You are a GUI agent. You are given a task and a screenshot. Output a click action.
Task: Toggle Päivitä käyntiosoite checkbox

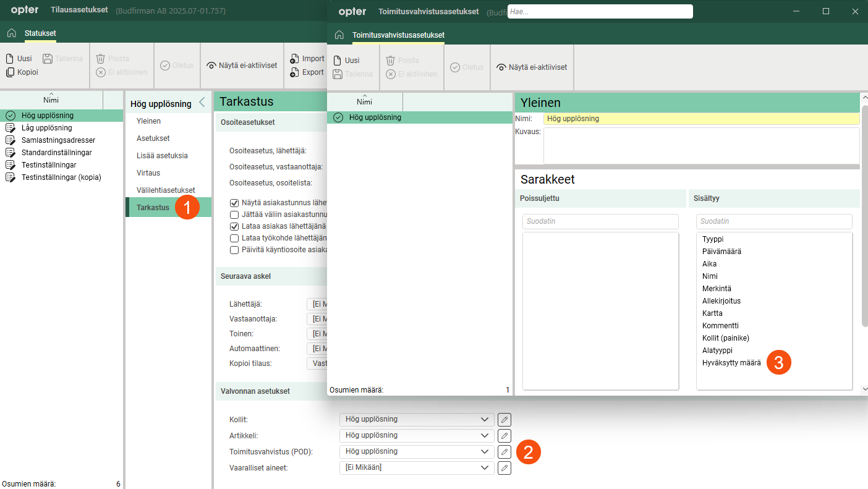tap(234, 250)
